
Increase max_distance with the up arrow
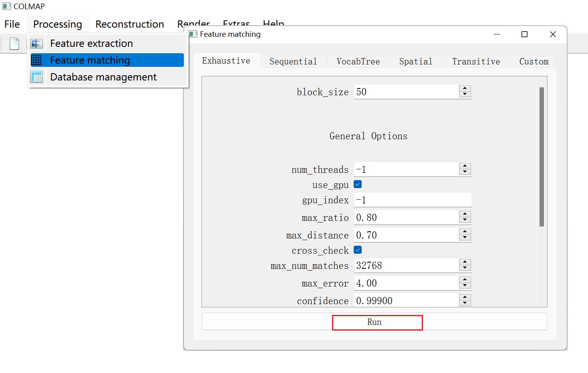click(x=465, y=232)
